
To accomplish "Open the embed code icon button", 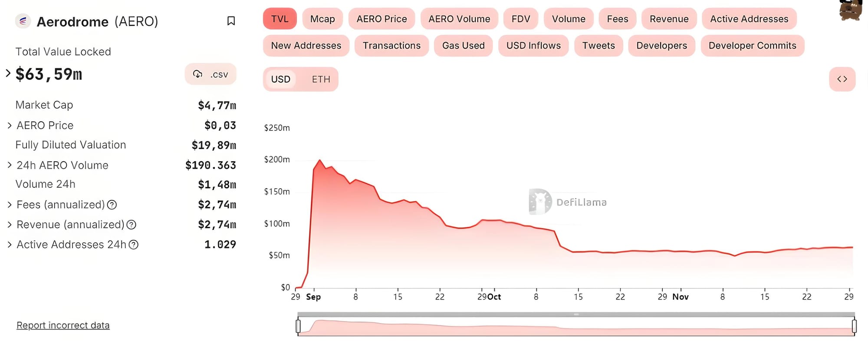I will pos(842,79).
